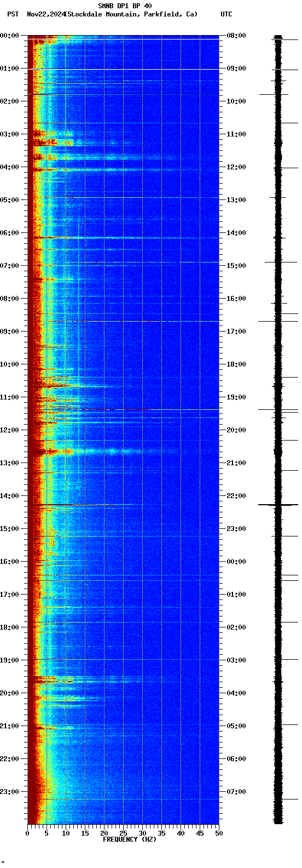
Task: Click the 'UTC' timezone label
Action: [226, 14]
